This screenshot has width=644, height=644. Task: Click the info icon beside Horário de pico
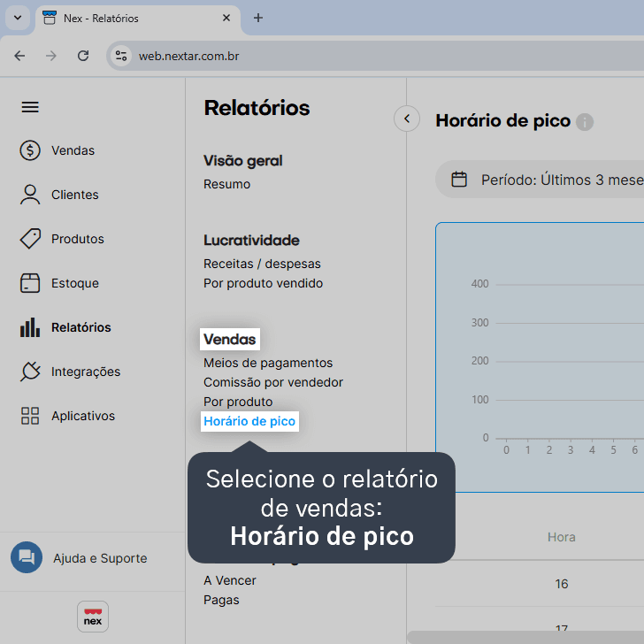point(585,122)
